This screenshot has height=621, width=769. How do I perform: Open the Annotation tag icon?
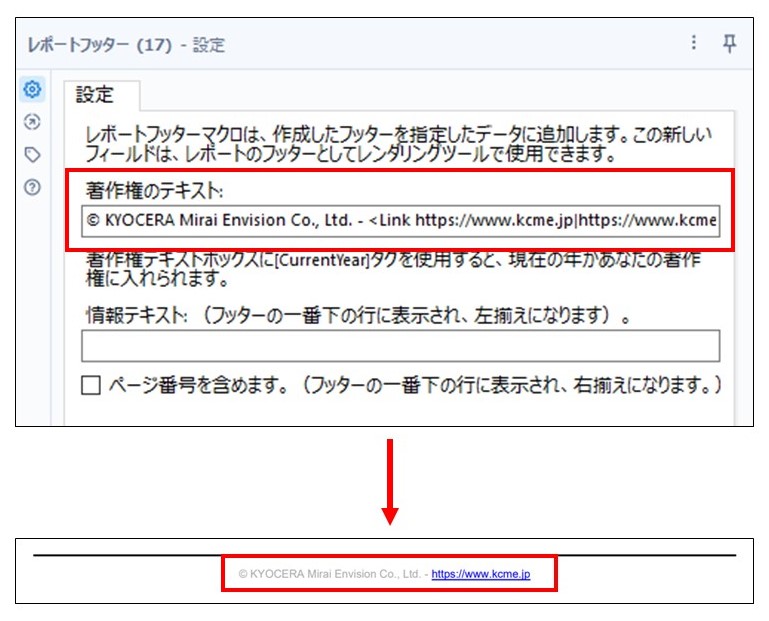(33, 154)
